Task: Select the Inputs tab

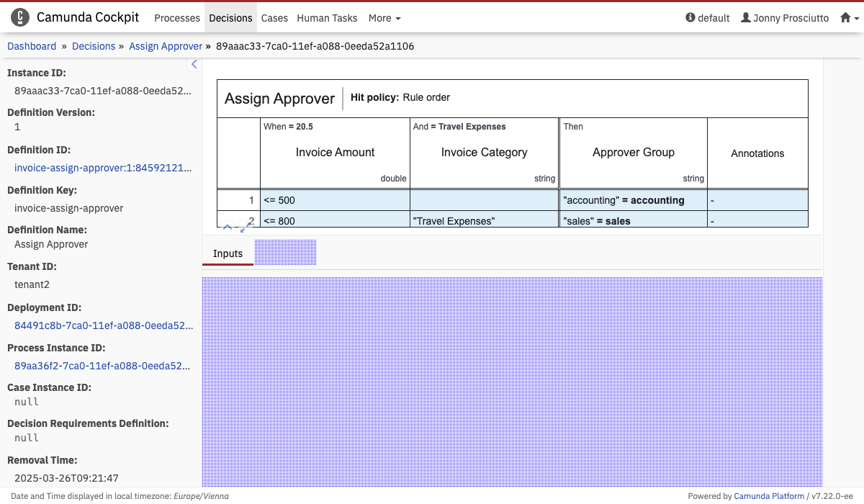Action: (x=228, y=253)
